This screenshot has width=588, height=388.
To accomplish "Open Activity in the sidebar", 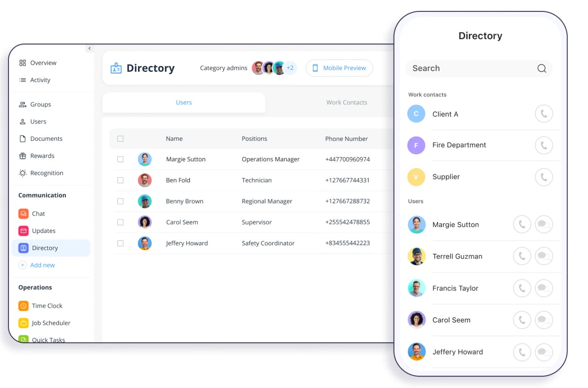I will coord(35,80).
